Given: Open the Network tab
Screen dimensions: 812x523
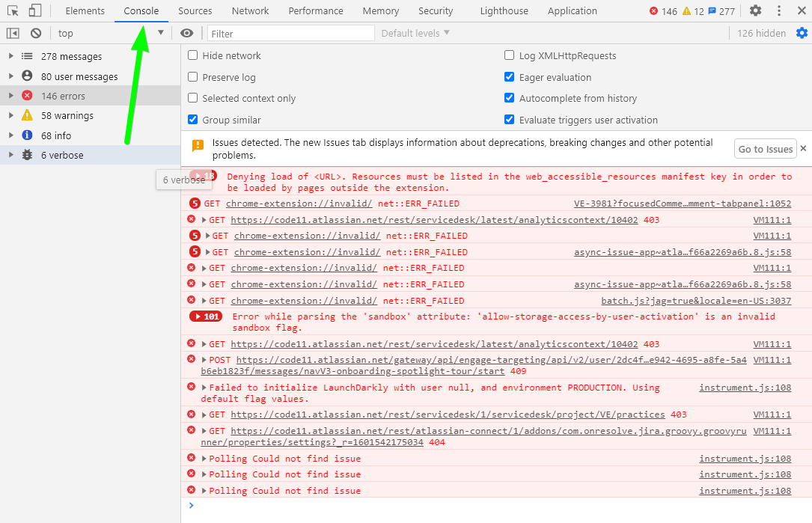Looking at the screenshot, I should click(x=251, y=11).
